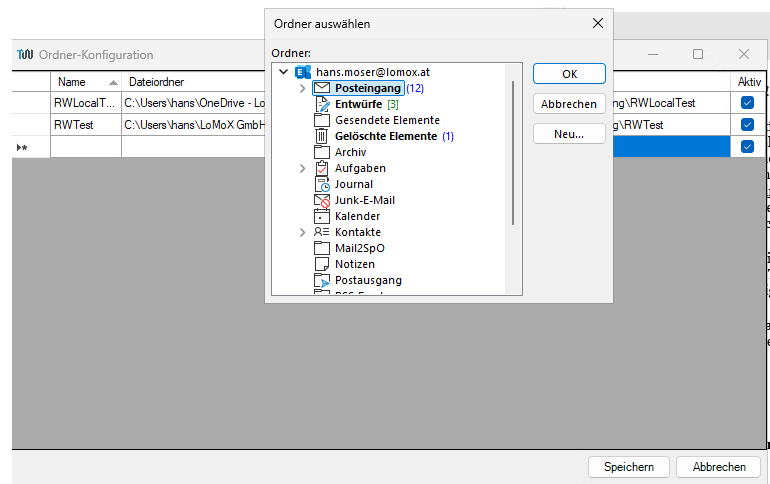Select the Gesendete Elemente folder label
770x484 pixels.
[387, 120]
